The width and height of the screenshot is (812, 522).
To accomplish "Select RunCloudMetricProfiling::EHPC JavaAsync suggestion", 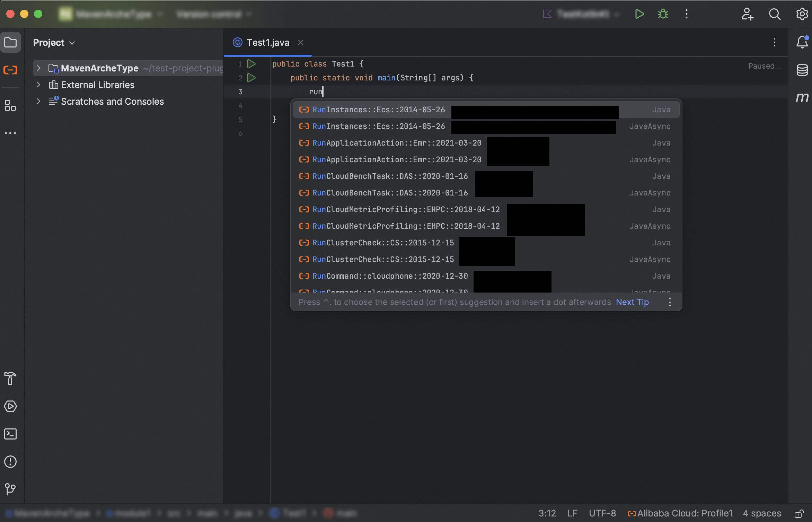I will [x=486, y=226].
